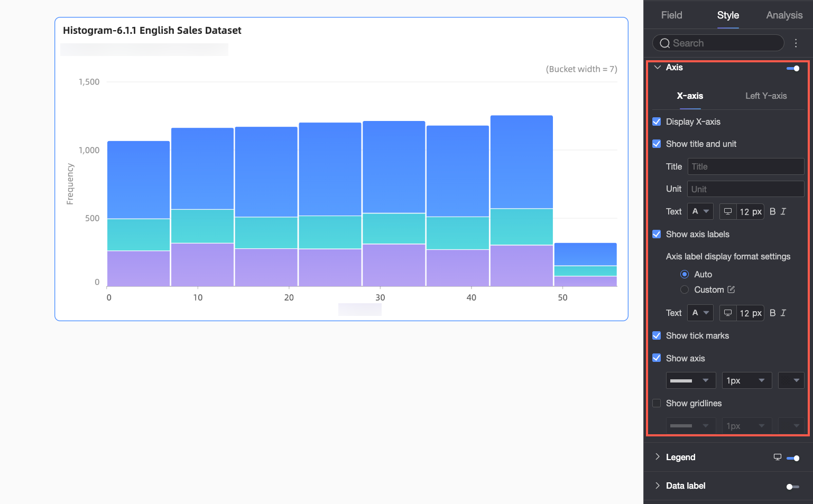Click the blue segment of the tallest histogram bar
813x504 pixels.
click(x=521, y=162)
